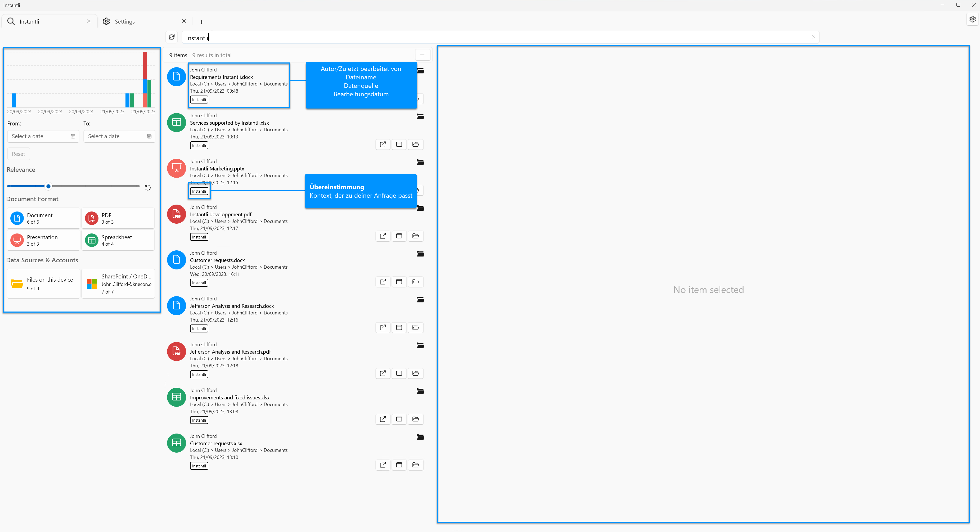
Task: Click the blue document icon of Customer requests.docx
Action: point(177,260)
